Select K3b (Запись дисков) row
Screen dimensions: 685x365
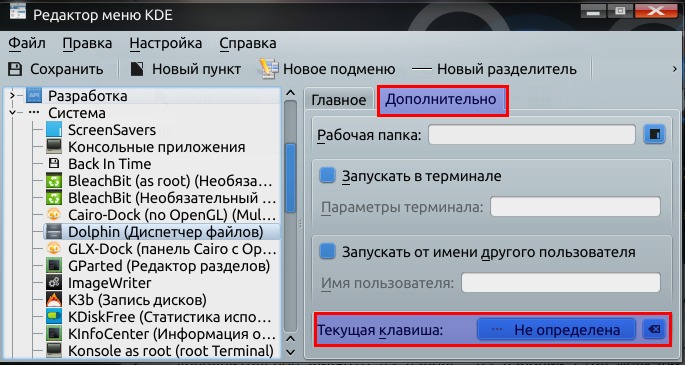pyautogui.click(x=162, y=300)
